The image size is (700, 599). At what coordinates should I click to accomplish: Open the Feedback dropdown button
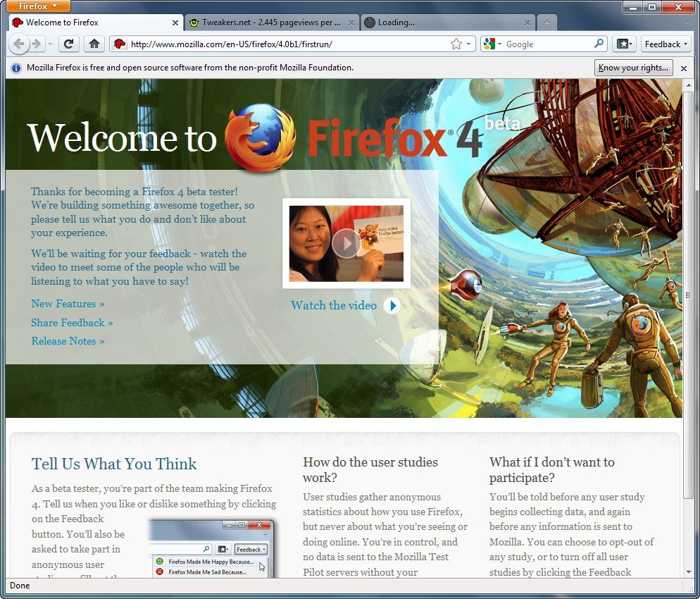pos(667,44)
